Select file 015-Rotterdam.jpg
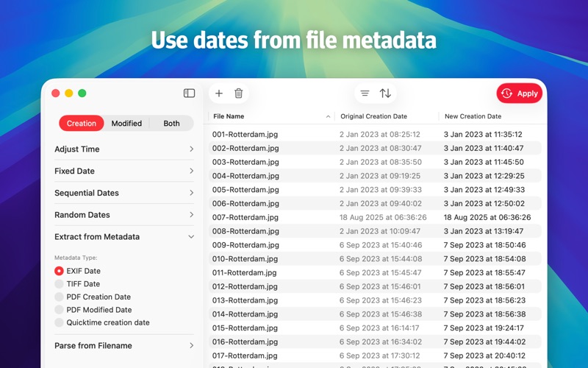The height and width of the screenshot is (368, 588). click(245, 328)
